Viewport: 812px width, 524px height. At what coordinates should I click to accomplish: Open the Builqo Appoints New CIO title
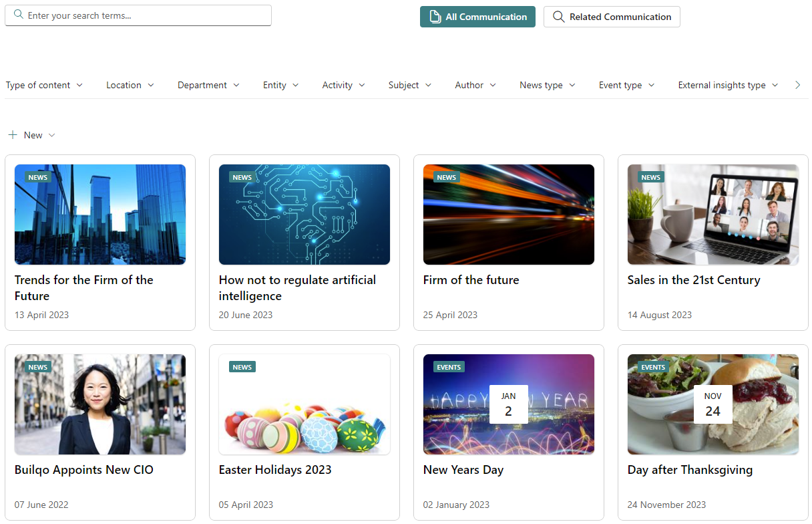point(84,470)
